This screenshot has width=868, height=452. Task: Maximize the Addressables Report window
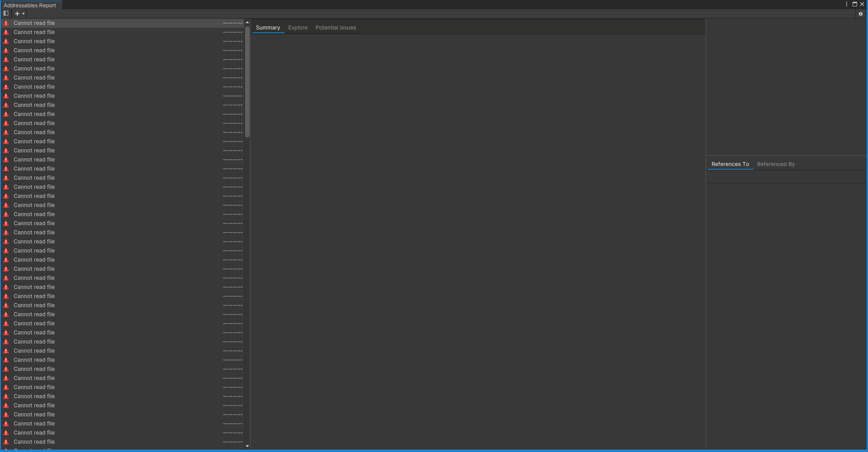(855, 4)
